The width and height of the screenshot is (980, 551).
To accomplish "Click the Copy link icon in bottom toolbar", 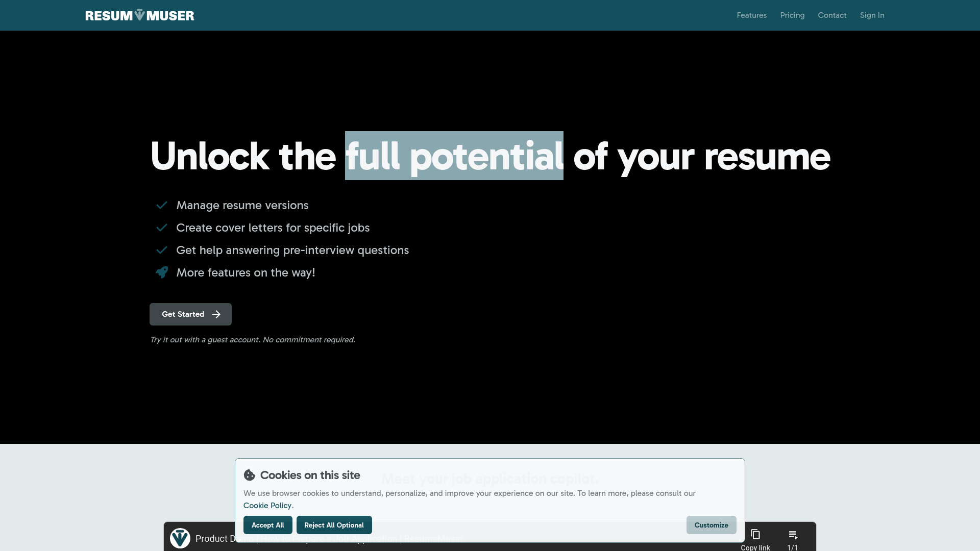I will (x=755, y=534).
